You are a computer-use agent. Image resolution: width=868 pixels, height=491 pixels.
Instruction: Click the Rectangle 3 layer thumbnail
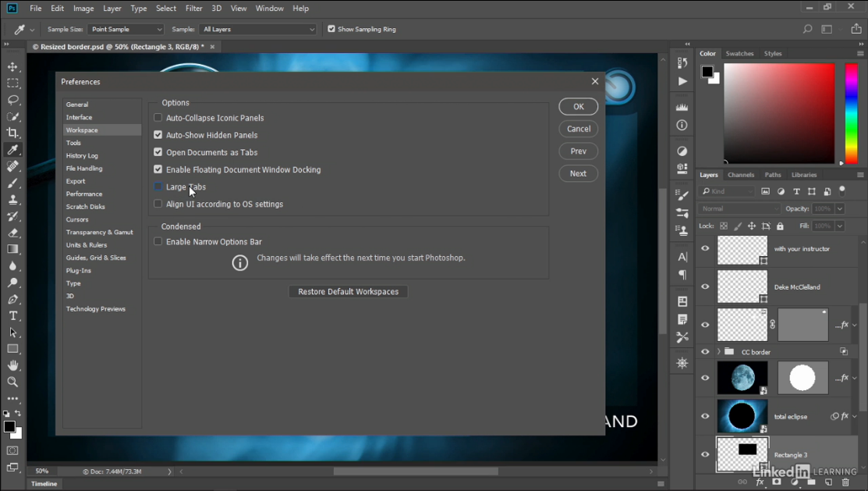tap(742, 454)
